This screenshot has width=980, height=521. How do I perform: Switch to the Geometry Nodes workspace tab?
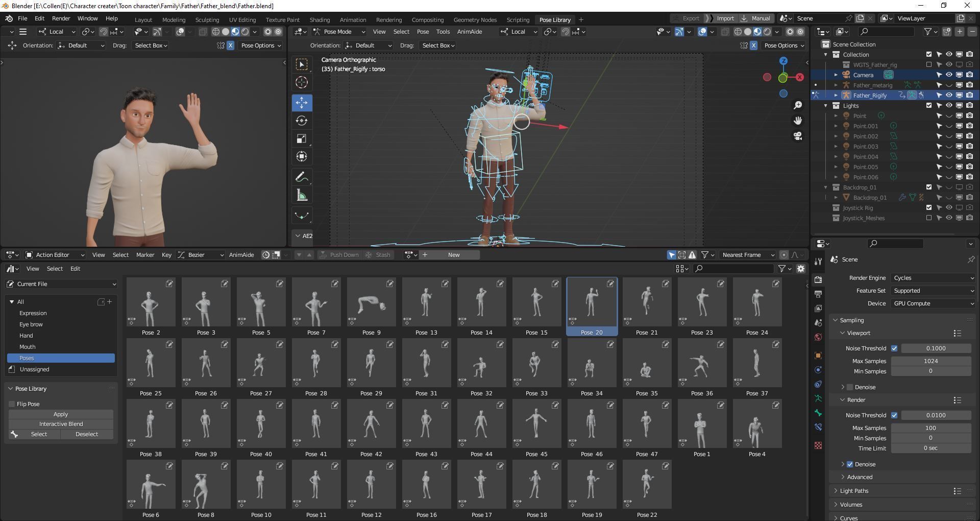click(x=475, y=20)
